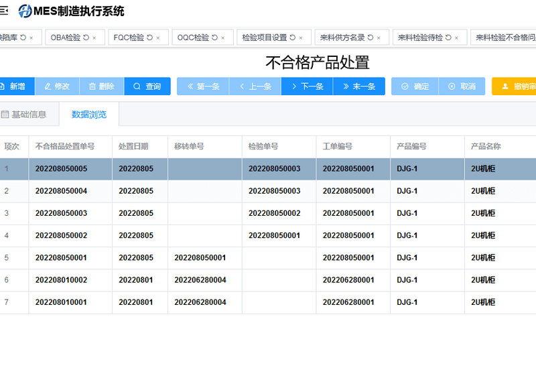The width and height of the screenshot is (536, 392).
Task: Select disposal order 202208050003
Action: (61, 213)
